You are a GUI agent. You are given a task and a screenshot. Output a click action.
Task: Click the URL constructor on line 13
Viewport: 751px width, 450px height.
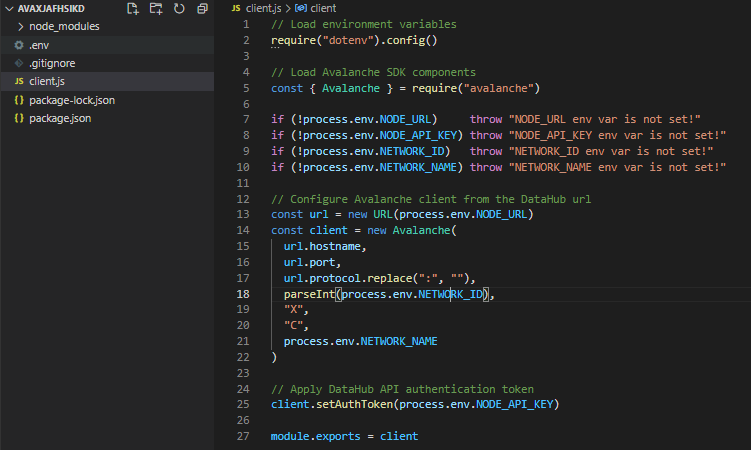coord(383,214)
